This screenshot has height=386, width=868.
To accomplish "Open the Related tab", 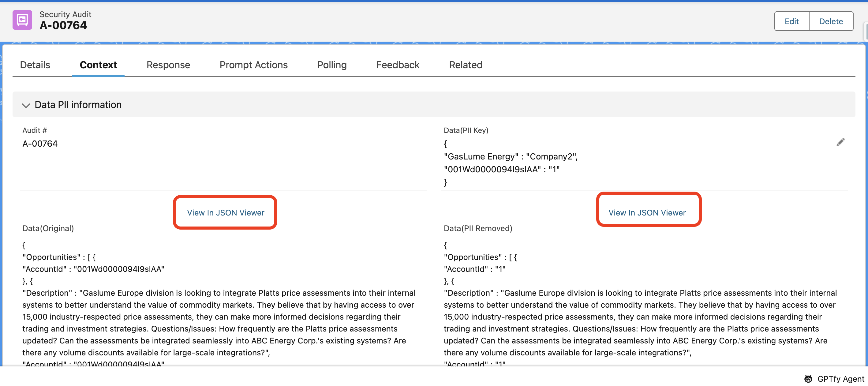I will [465, 65].
